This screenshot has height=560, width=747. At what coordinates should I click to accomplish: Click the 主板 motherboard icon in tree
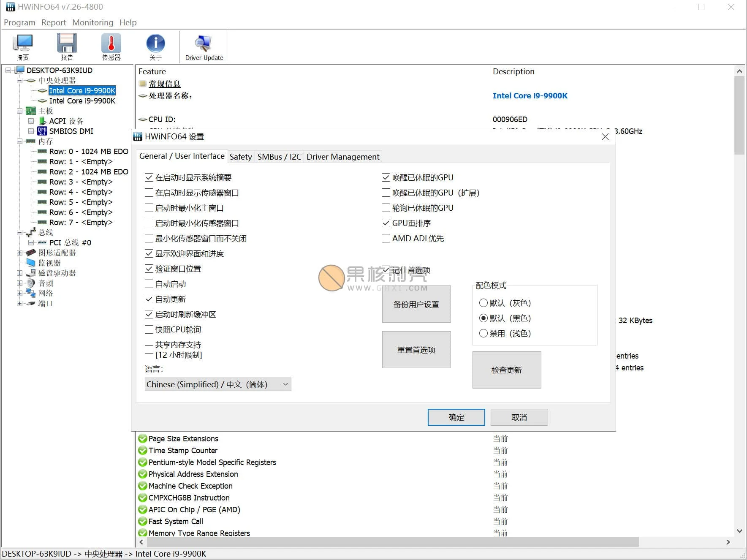31,111
